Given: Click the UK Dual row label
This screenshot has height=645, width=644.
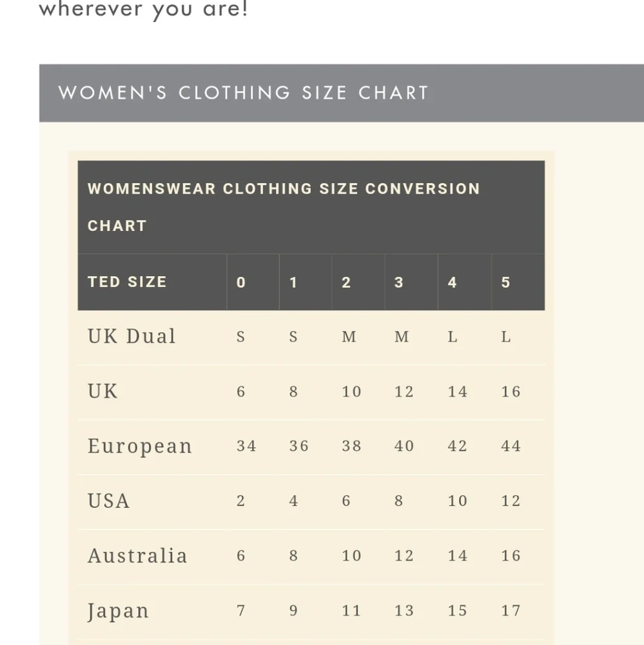Looking at the screenshot, I should [132, 337].
